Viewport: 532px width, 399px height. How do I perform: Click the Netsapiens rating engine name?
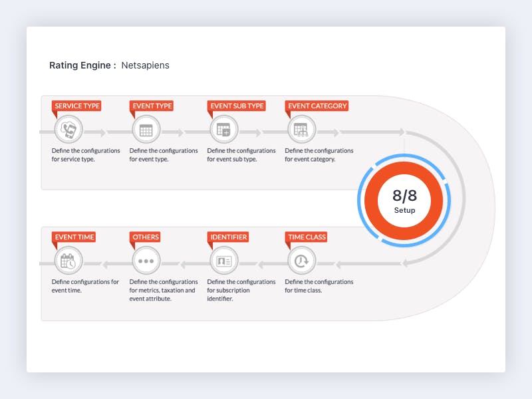click(x=145, y=65)
